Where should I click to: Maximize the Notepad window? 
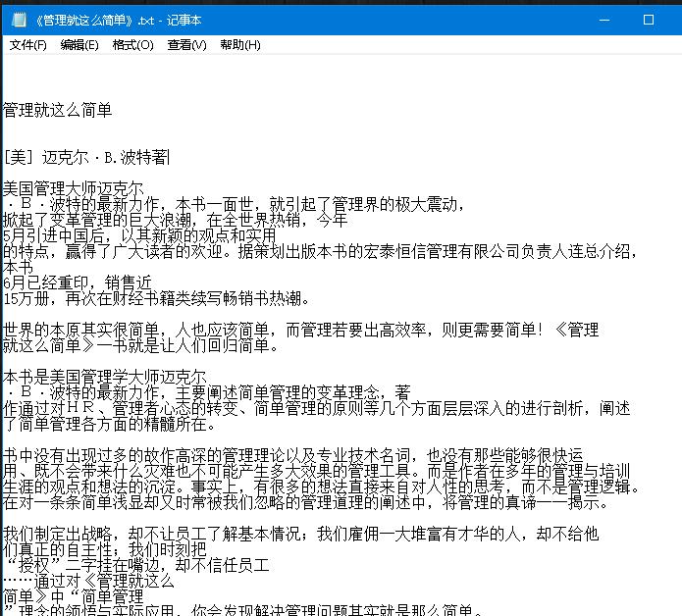click(x=648, y=20)
